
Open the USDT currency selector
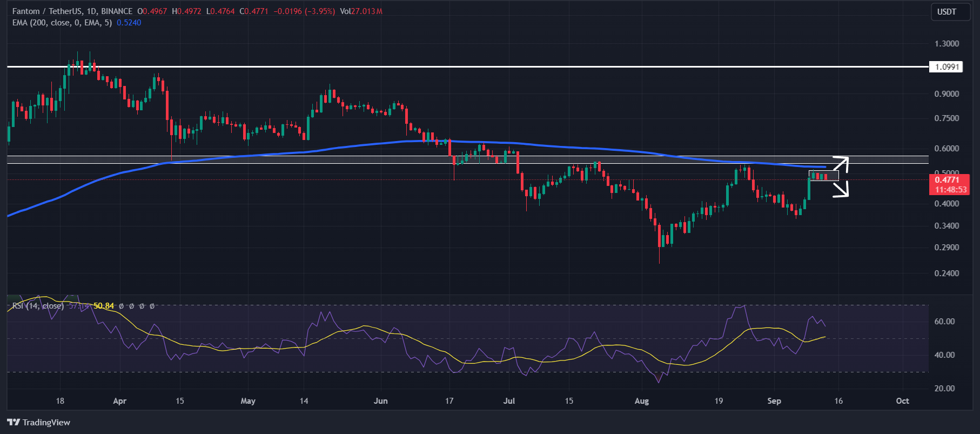[x=950, y=11]
